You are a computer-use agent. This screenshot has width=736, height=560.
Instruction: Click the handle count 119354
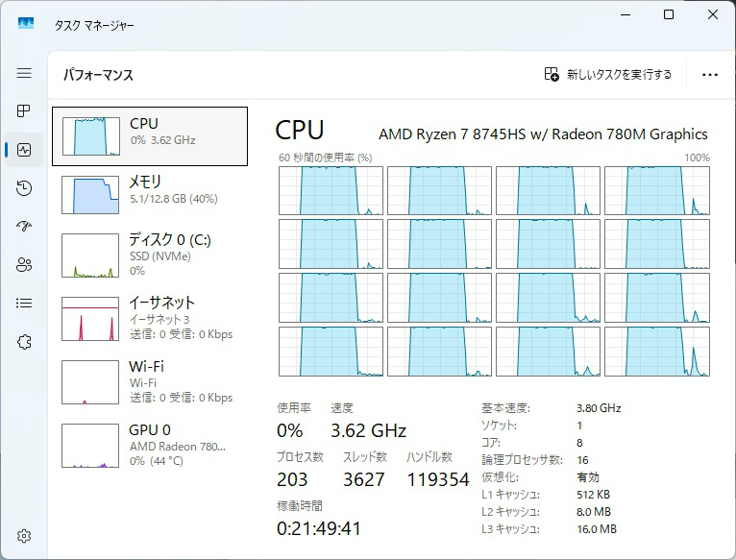pos(438,479)
